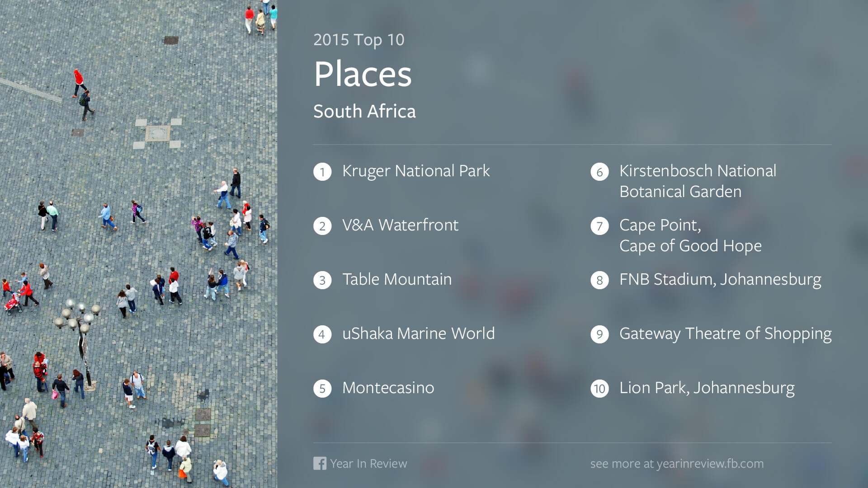Click the number 9 circle badge
The width and height of the screenshot is (868, 488).
[599, 334]
